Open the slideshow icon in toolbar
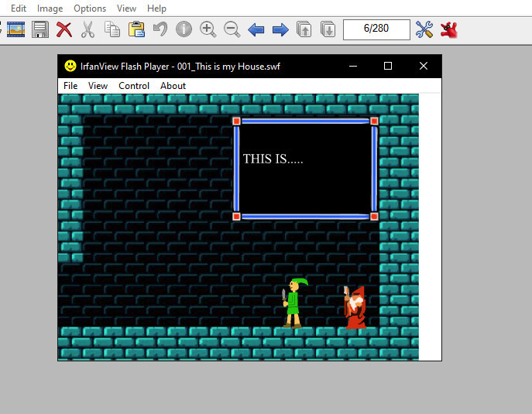The width and height of the screenshot is (532, 414). (x=15, y=29)
